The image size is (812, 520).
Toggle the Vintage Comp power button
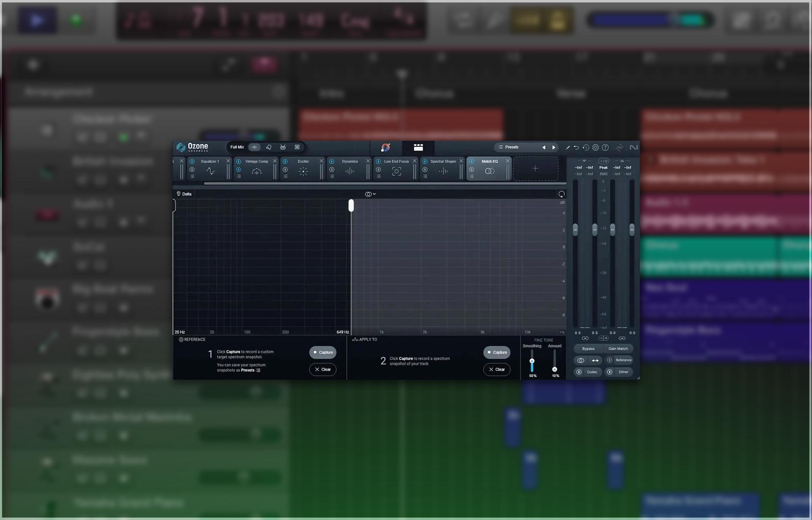[x=239, y=161]
